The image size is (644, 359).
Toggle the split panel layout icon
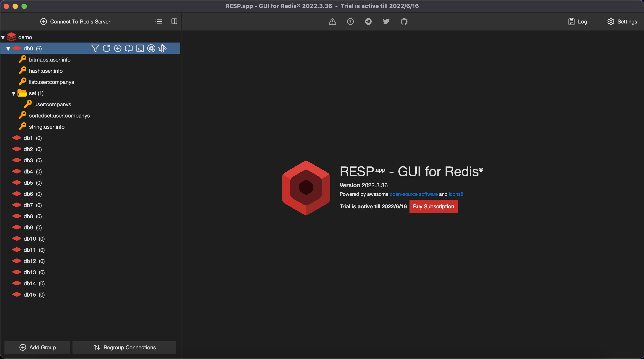click(174, 21)
